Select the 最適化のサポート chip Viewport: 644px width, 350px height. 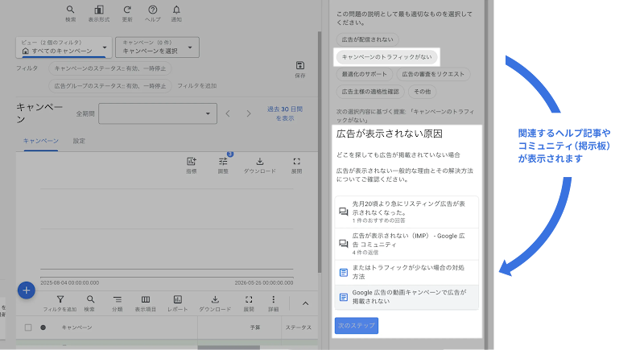pyautogui.click(x=365, y=74)
